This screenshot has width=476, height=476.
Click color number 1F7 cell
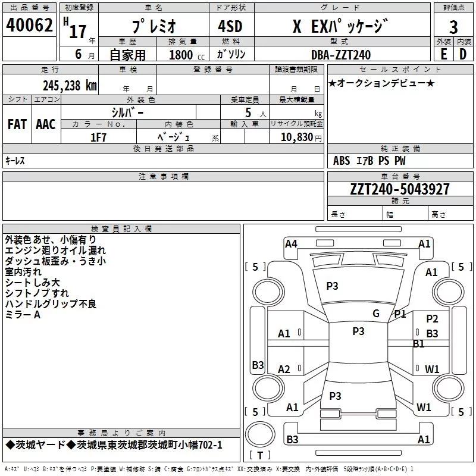99,137
